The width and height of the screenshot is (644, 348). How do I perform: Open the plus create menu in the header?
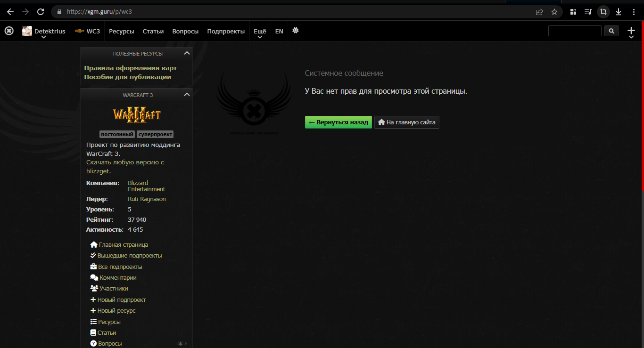coord(631,32)
